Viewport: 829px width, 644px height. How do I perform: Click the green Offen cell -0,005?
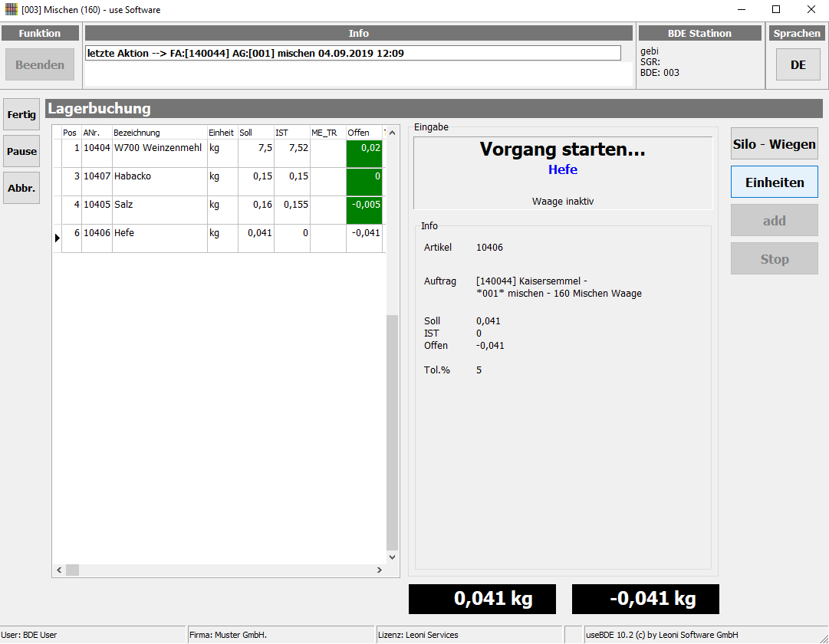point(364,210)
